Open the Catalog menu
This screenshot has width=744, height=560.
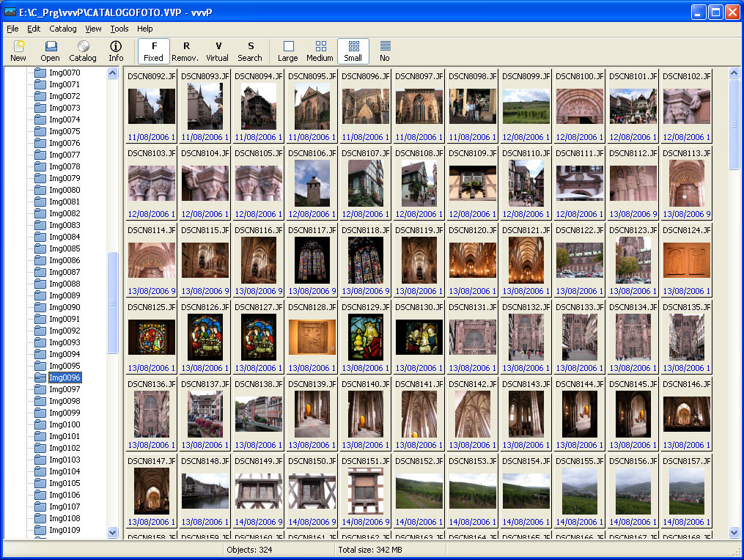62,29
